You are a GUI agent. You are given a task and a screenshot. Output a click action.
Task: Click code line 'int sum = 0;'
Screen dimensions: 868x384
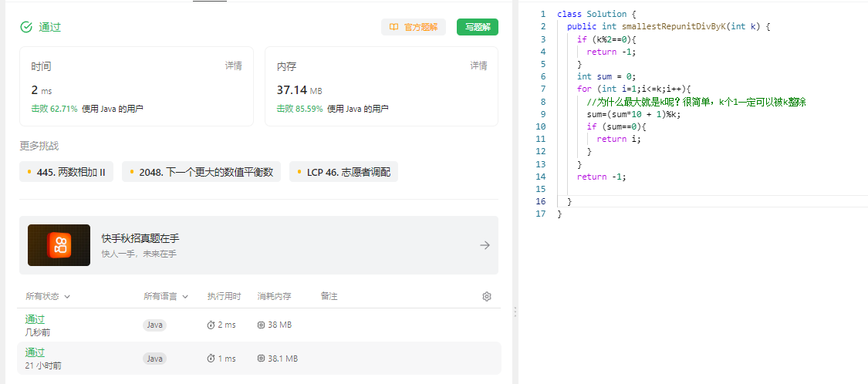606,76
